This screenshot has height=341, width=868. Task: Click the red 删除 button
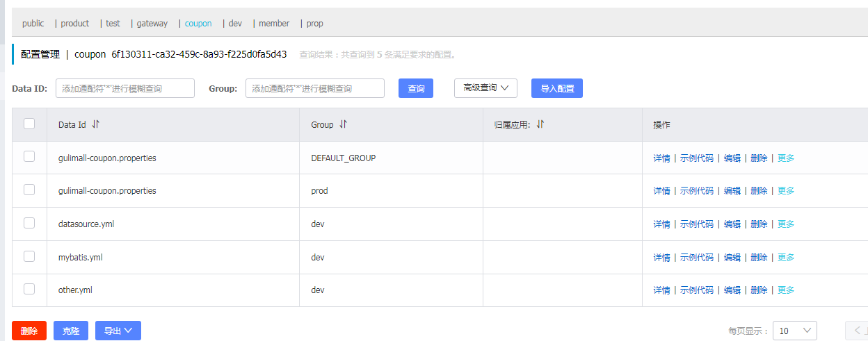pyautogui.click(x=29, y=331)
